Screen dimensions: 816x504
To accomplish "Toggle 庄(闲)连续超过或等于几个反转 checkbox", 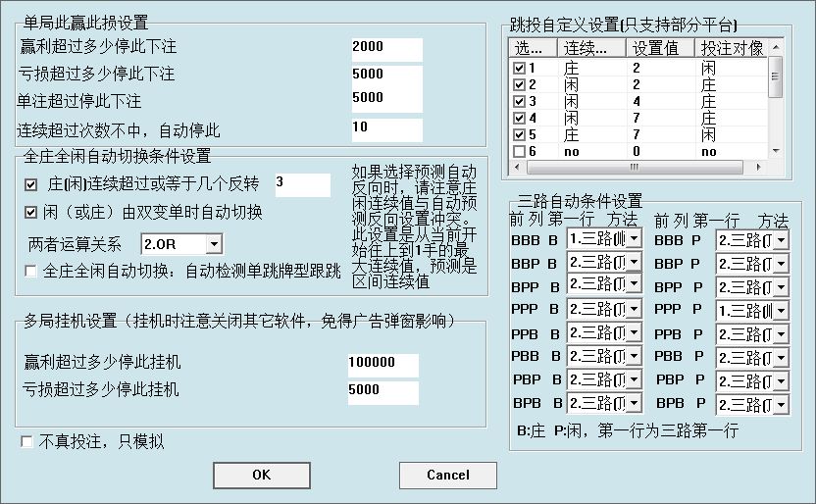I will (x=30, y=184).
